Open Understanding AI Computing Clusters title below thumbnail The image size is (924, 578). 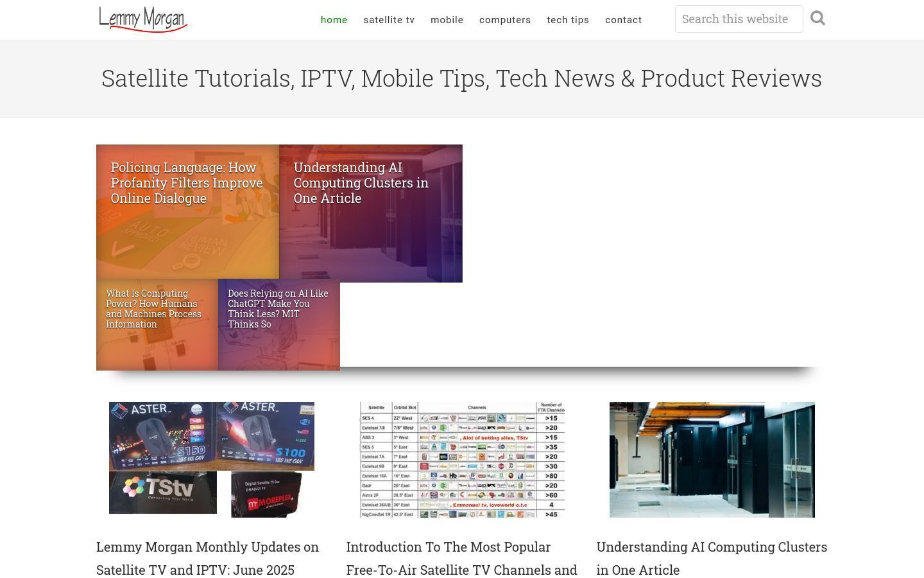712,558
